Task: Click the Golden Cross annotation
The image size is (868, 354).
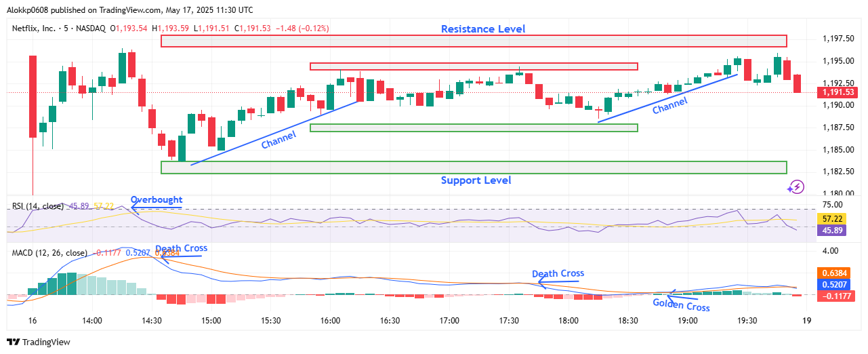Action: coord(681,304)
